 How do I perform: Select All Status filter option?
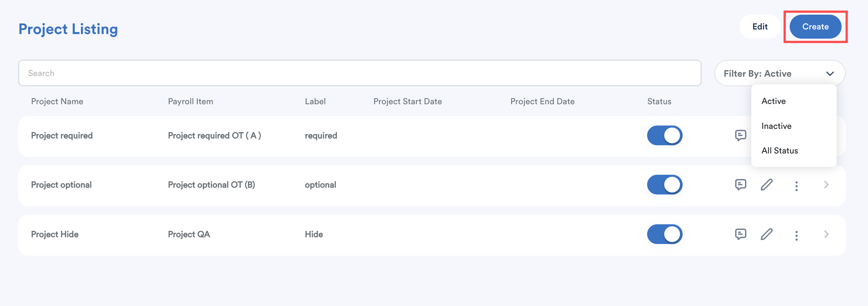(x=779, y=151)
